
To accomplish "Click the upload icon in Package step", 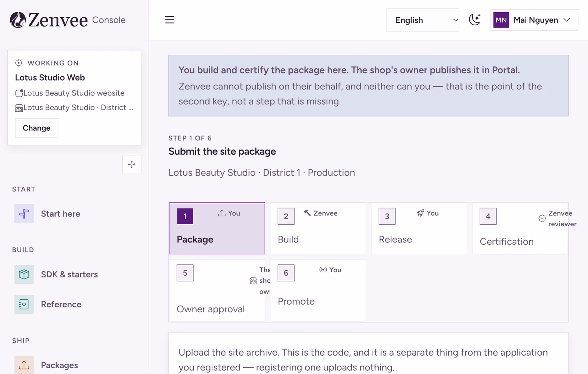I will (222, 213).
